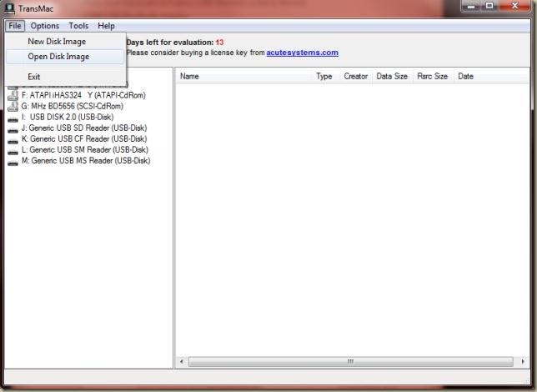This screenshot has width=537, height=392.
Task: Click the TransMac title bar app icon
Action: (x=9, y=8)
